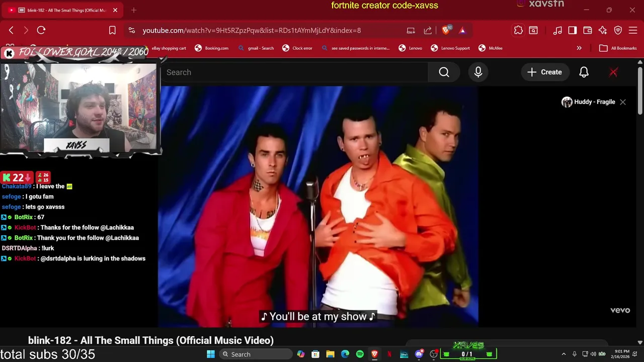
Task: Open Huddy - Fragile suggested video
Action: tap(588, 102)
